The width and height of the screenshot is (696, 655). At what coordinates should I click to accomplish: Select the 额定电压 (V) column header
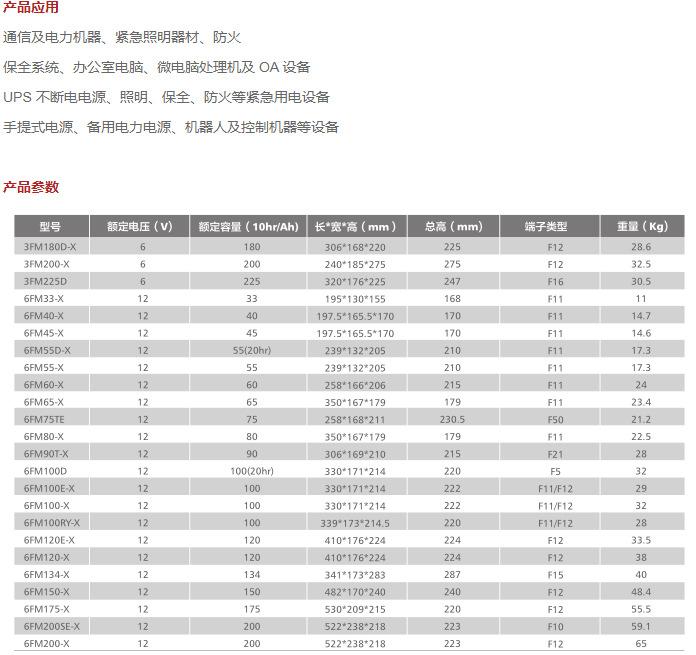click(139, 226)
